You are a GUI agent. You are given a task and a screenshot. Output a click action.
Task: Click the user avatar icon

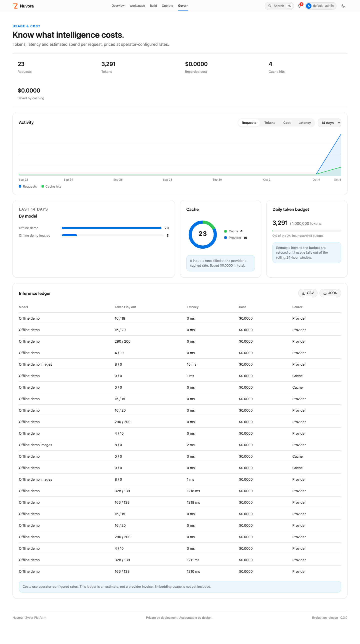(x=309, y=6)
